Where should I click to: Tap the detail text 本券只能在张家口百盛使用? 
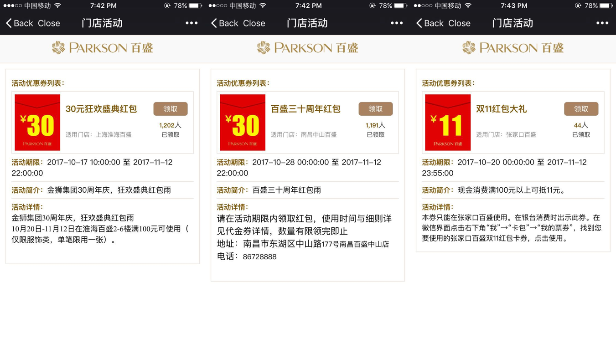[x=467, y=218]
